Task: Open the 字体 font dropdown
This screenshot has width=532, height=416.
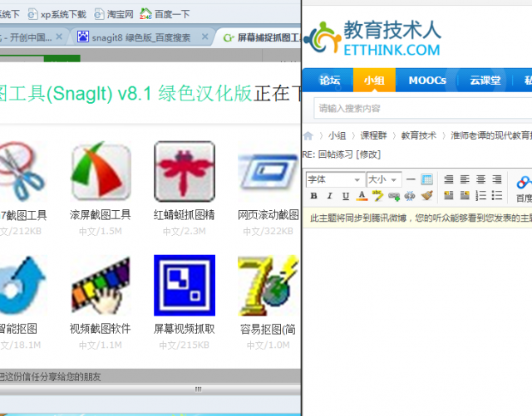Action: [x=334, y=179]
